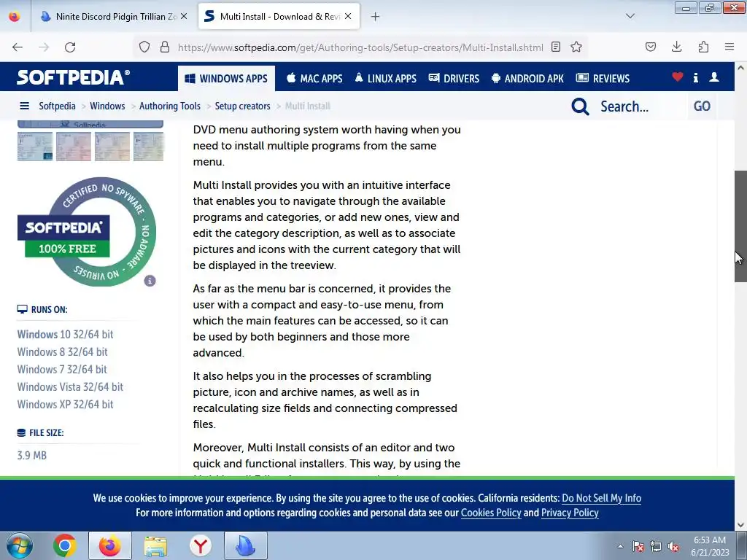Close the Ninite tab
This screenshot has height=560, width=747.
184,16
